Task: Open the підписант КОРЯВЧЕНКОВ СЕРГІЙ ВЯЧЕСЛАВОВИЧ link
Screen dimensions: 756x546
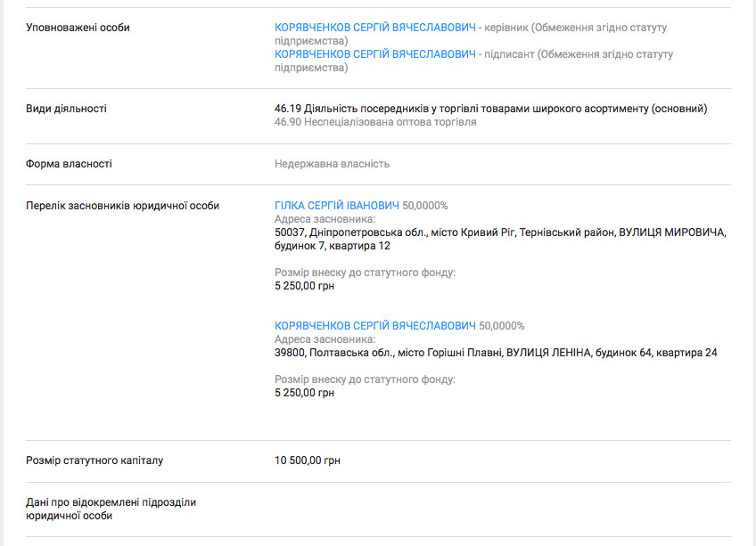Action: [375, 54]
